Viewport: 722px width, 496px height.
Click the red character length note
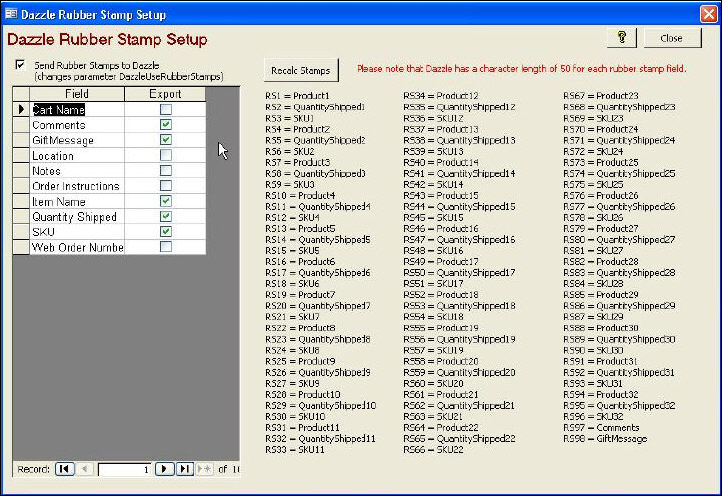coord(522,69)
